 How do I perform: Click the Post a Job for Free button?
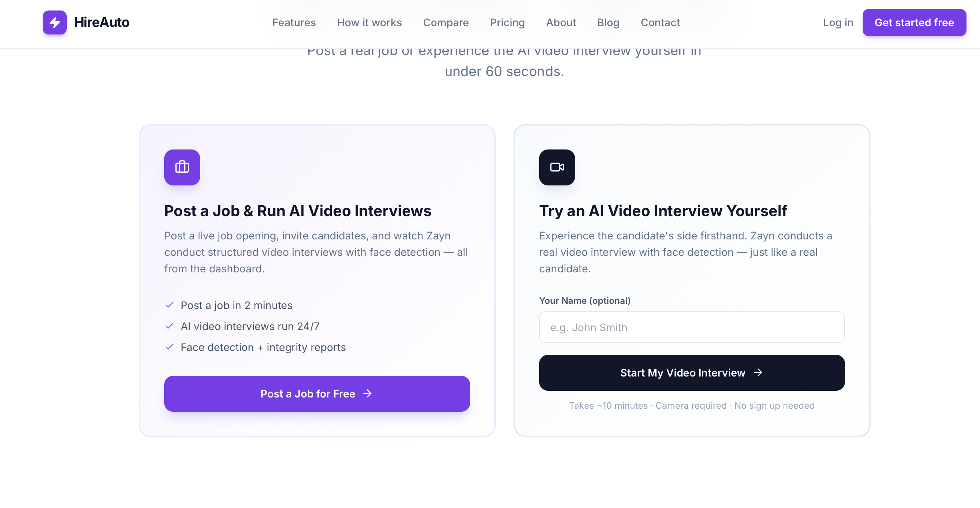pos(317,394)
